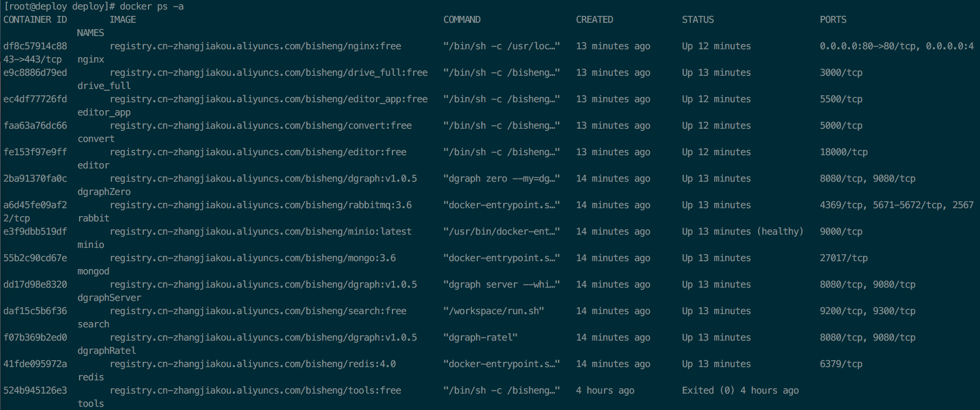Viewport: 980px width, 410px height.
Task: Click the 9000/tcp port entry
Action: tap(841, 231)
